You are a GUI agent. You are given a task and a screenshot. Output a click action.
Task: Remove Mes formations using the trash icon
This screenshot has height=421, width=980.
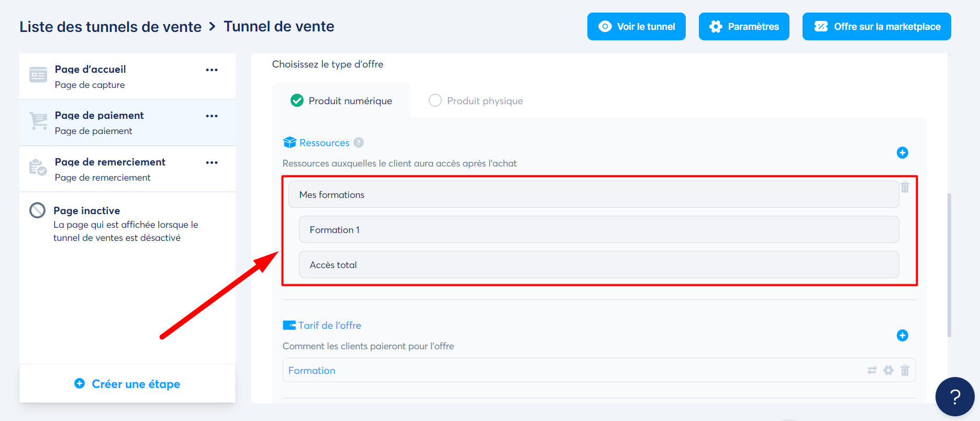[x=905, y=187]
